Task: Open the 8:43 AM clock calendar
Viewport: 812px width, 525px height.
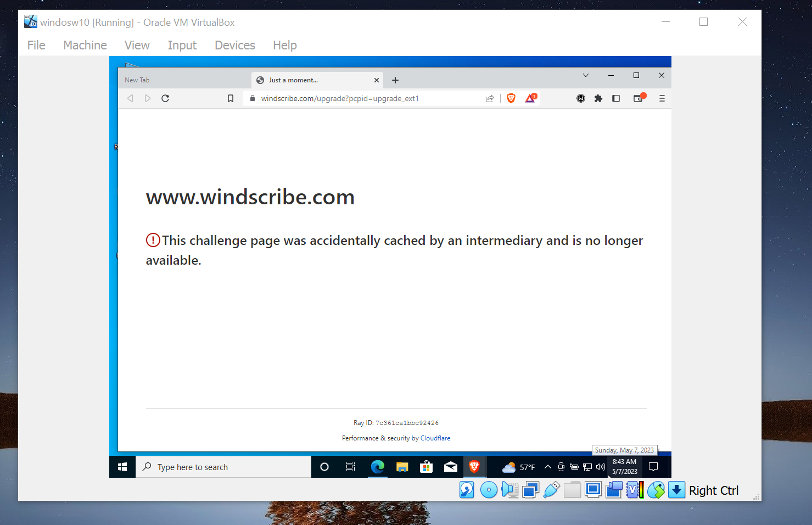Action: 625,467
